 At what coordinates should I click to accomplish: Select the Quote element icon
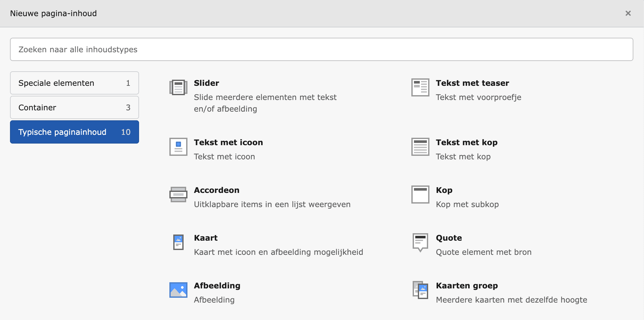420,242
